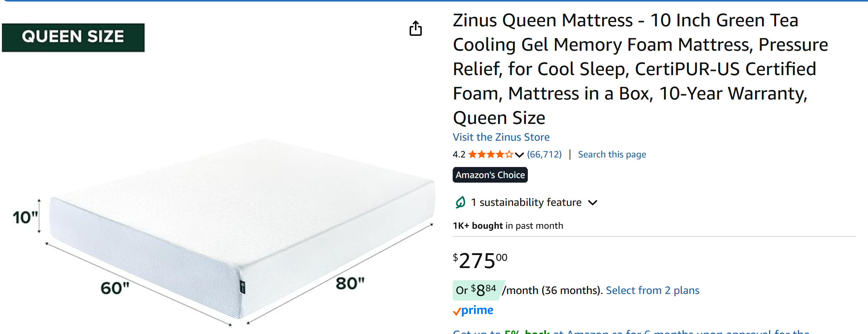Click the share icon above the product image

[x=416, y=29]
